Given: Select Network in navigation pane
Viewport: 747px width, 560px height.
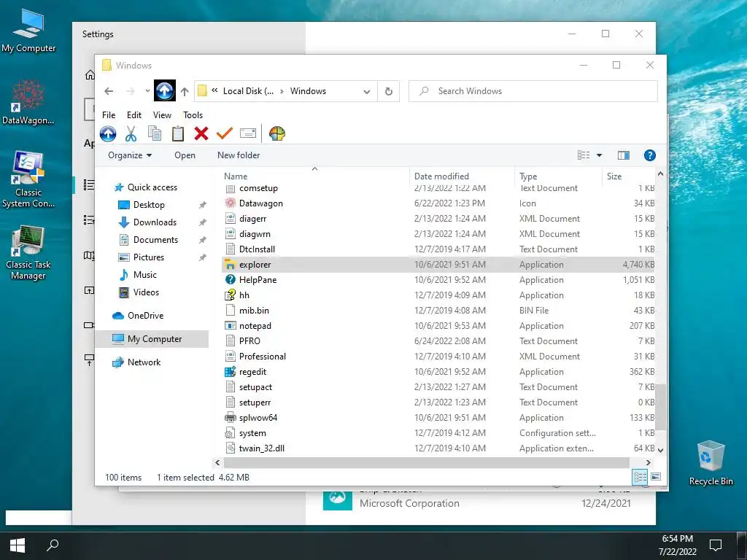Looking at the screenshot, I should tap(144, 362).
